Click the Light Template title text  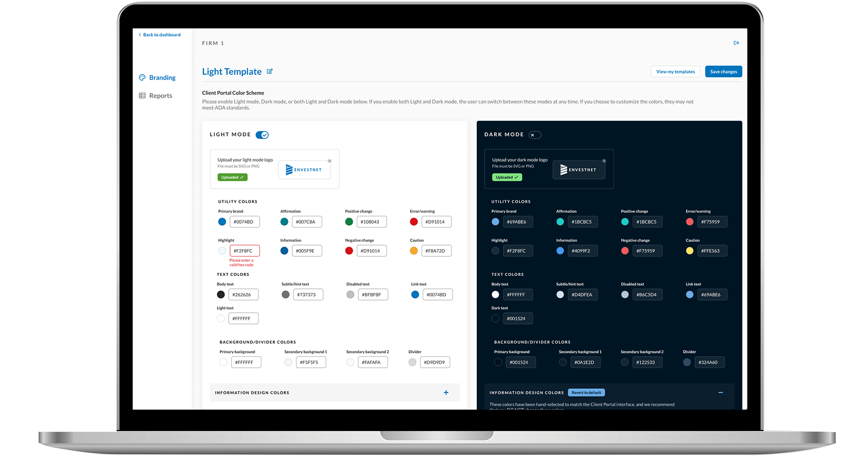coord(232,71)
